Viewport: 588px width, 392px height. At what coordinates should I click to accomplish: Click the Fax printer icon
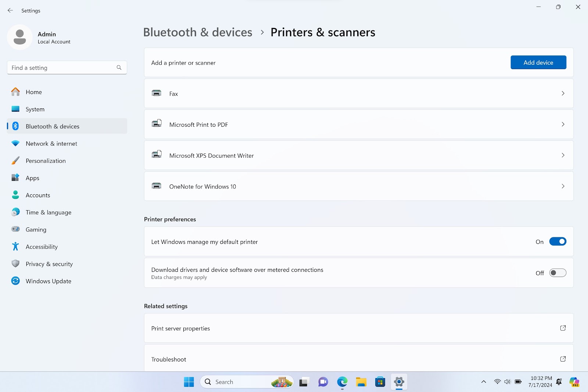point(157,93)
